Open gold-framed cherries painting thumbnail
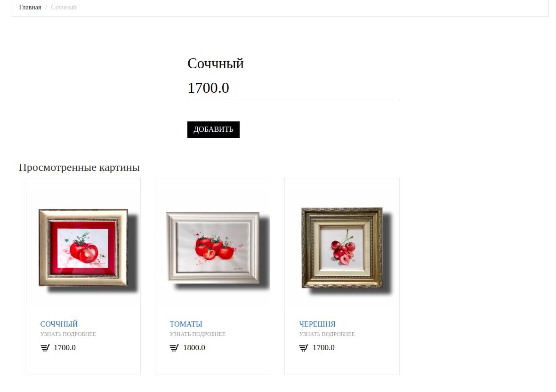The width and height of the screenshot is (556, 392). tap(342, 248)
